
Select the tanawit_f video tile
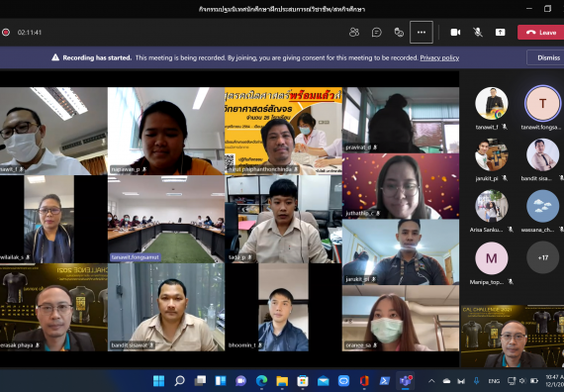[53, 131]
